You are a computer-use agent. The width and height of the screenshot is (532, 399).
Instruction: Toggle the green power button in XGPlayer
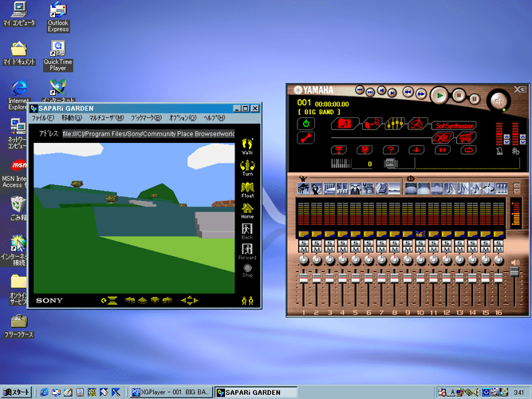point(305,124)
